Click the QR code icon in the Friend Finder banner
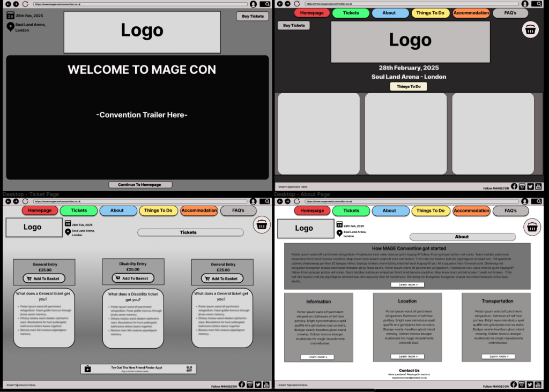The width and height of the screenshot is (549, 392). click(x=189, y=368)
